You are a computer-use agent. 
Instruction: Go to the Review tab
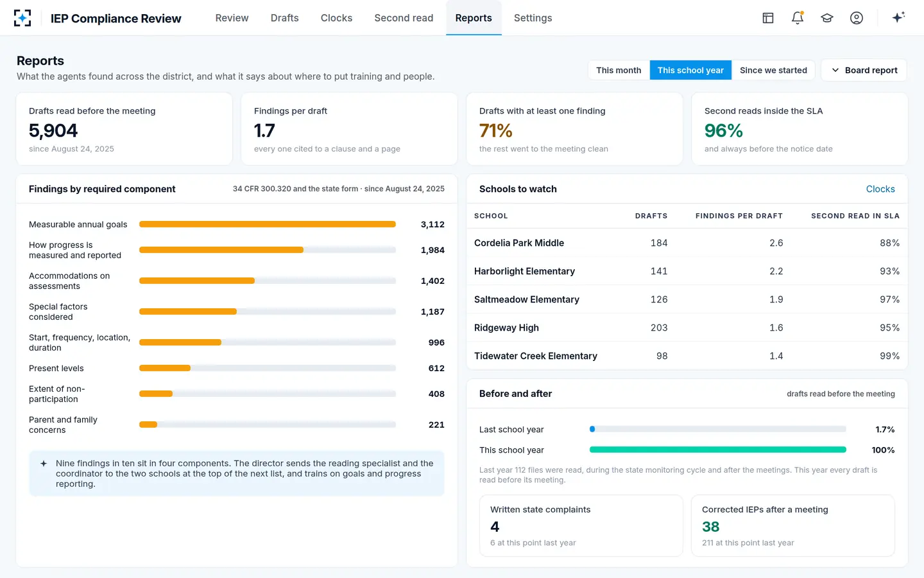232,18
